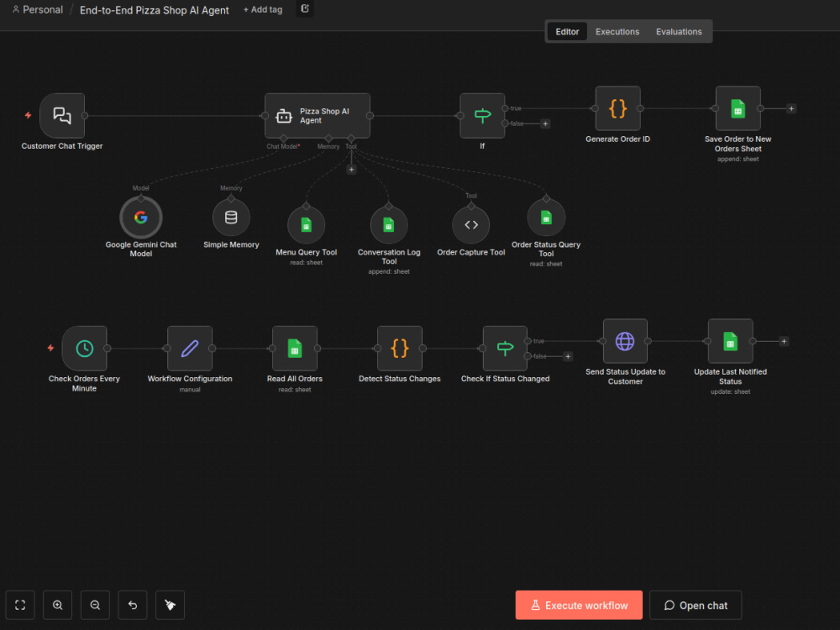840x630 pixels.
Task: Click the true output of Check If Status Changed
Action: 528,341
